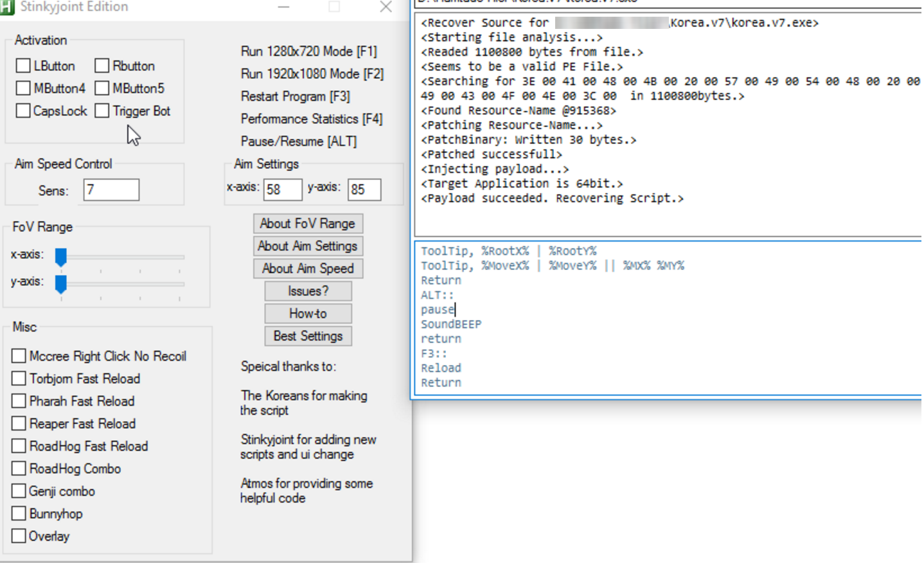Tick the CapsLock activation checkbox

click(x=23, y=111)
